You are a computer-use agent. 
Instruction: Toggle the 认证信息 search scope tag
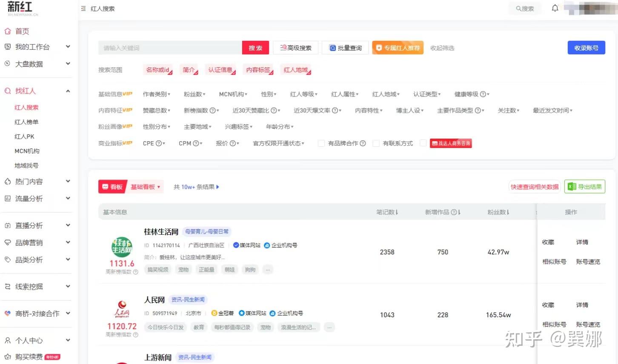[x=220, y=70]
